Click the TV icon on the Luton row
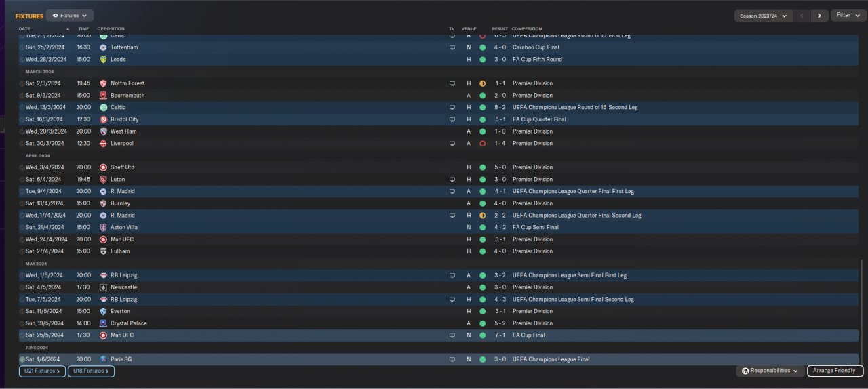Image resolution: width=868 pixels, height=389 pixels. [x=452, y=180]
